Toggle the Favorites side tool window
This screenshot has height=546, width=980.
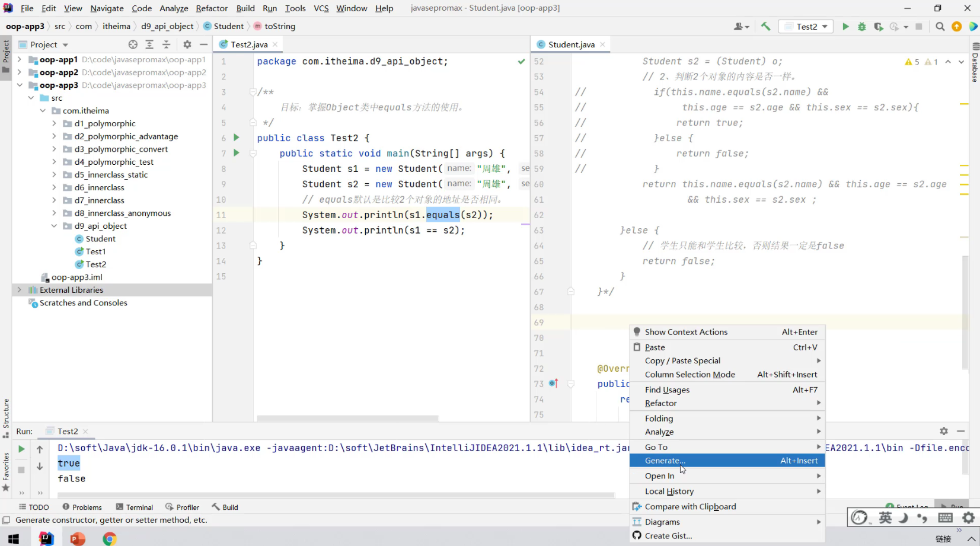6,472
